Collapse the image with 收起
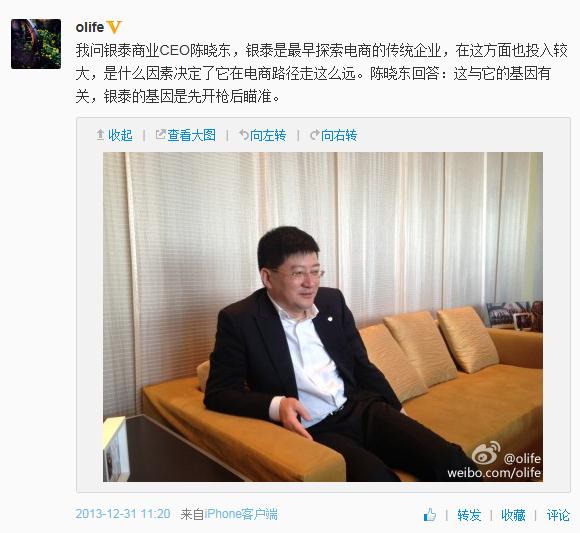The image size is (580, 533). click(120, 135)
